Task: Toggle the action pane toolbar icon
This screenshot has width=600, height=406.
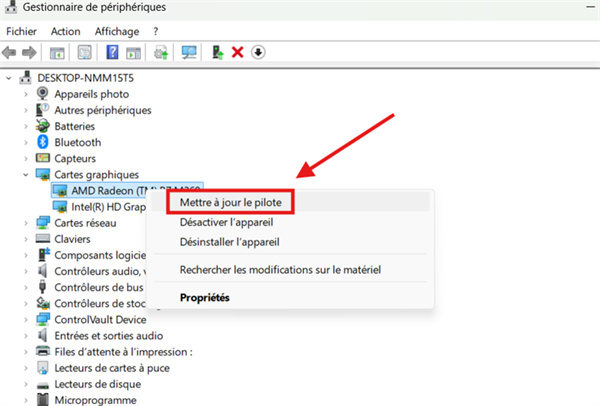Action: [134, 53]
